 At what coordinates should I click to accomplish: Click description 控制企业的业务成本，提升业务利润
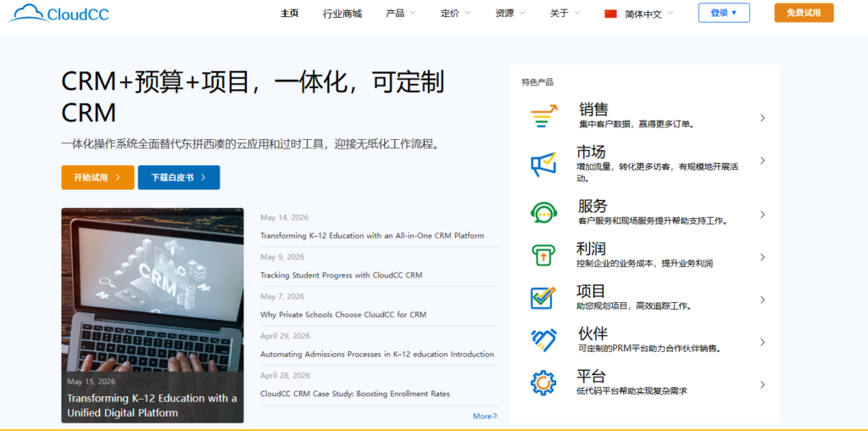pyautogui.click(x=644, y=263)
